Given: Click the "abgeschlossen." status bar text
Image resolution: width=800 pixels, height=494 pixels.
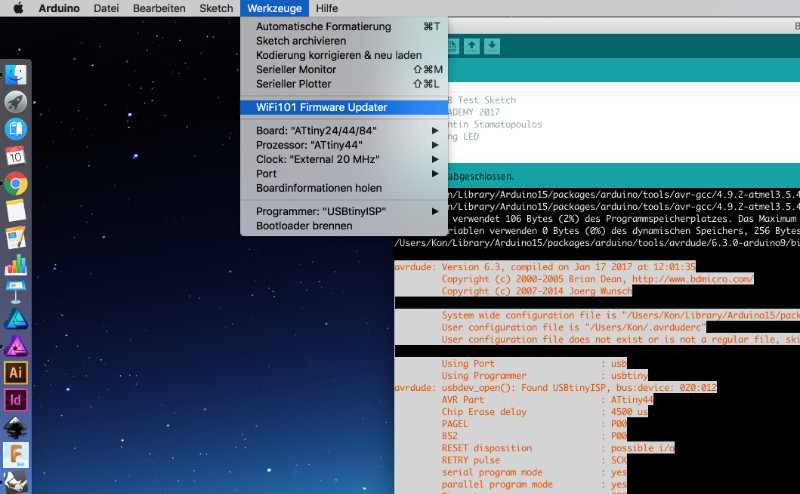Looking at the screenshot, I should click(x=480, y=177).
